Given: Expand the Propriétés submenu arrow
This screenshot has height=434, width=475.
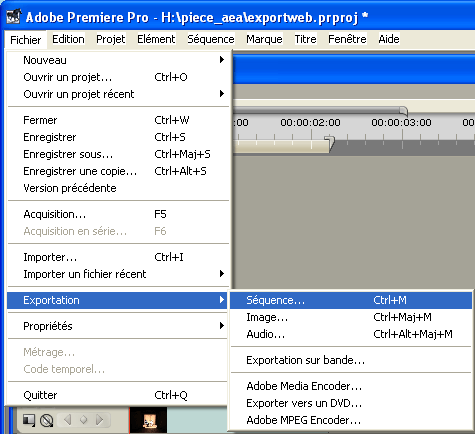Looking at the screenshot, I should point(222,326).
